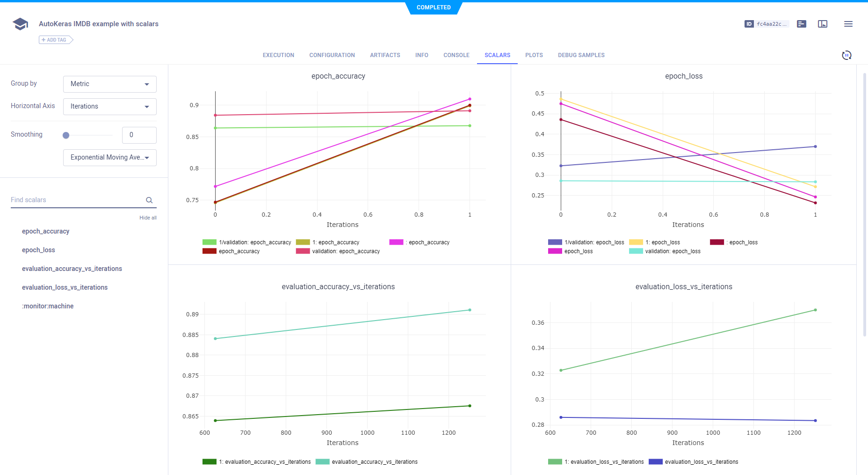The width and height of the screenshot is (868, 475).
Task: Click the ADD TAG button
Action: tap(56, 40)
